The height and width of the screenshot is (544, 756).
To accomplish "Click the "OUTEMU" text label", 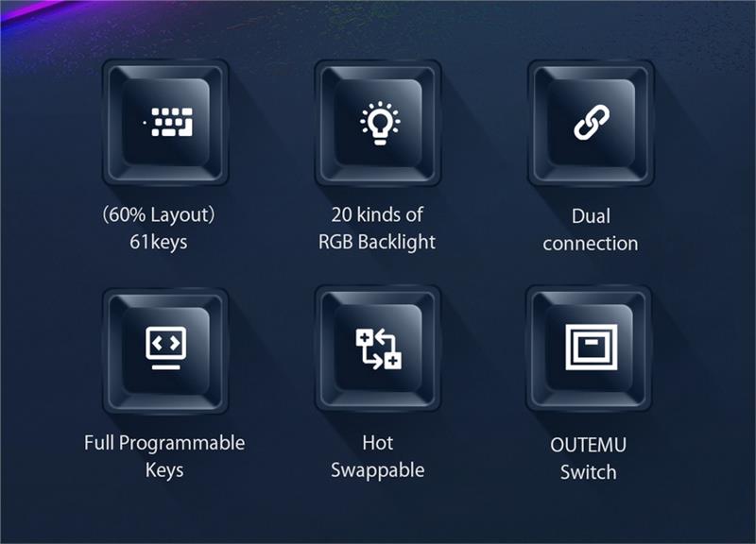I will 588,445.
